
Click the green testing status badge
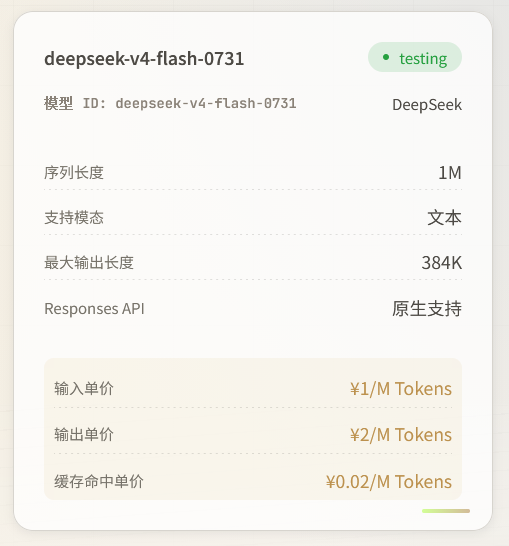(x=415, y=57)
